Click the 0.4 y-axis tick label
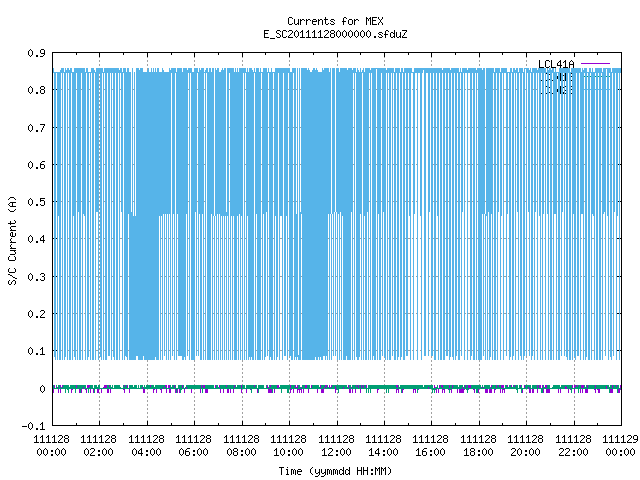 pos(36,239)
